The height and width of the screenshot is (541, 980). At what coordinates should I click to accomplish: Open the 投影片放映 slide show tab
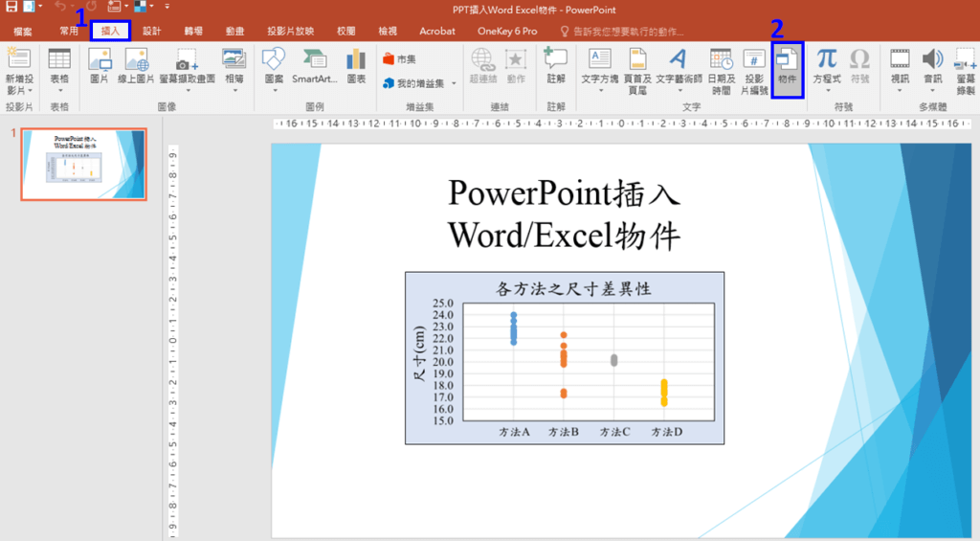[290, 31]
